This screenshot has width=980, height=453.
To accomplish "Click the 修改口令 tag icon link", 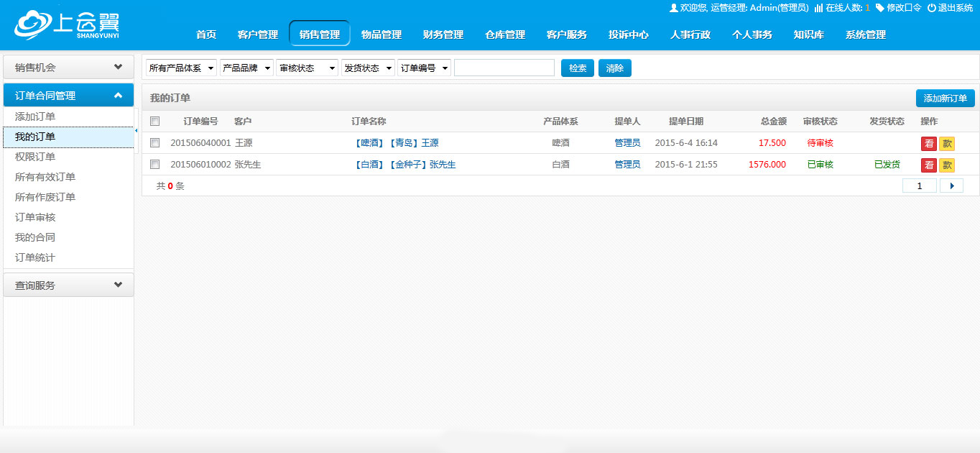I will 898,8.
